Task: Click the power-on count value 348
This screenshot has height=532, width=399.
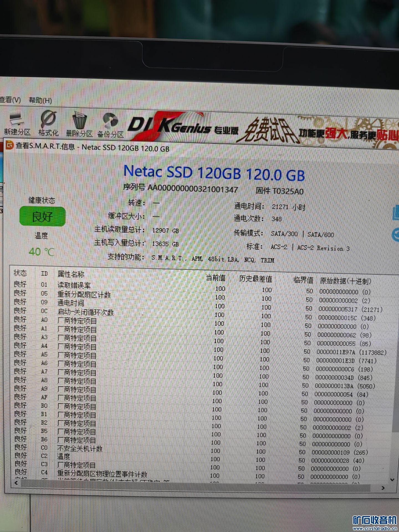Action: [277, 219]
